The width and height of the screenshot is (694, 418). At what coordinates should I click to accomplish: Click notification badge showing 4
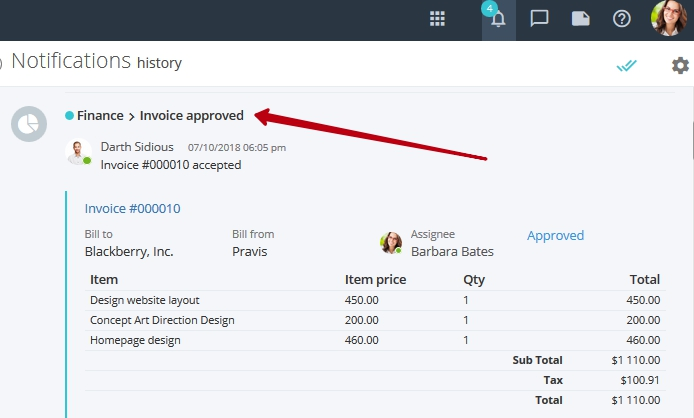(490, 8)
